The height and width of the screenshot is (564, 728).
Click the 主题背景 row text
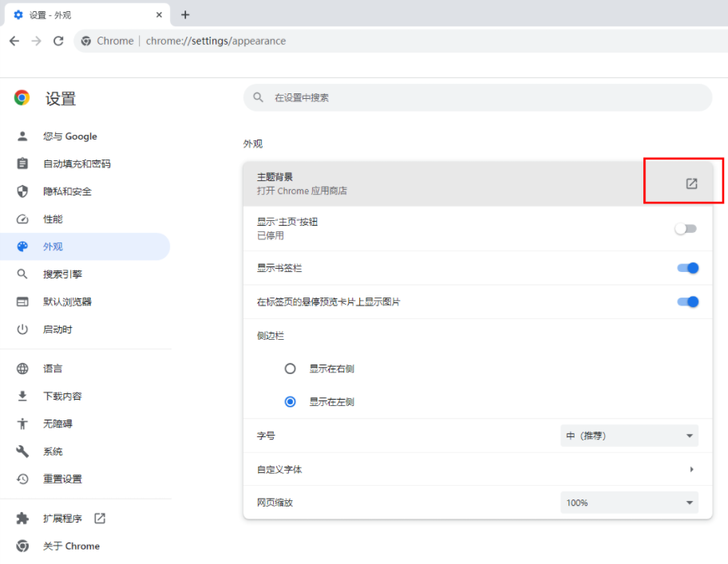pyautogui.click(x=275, y=177)
